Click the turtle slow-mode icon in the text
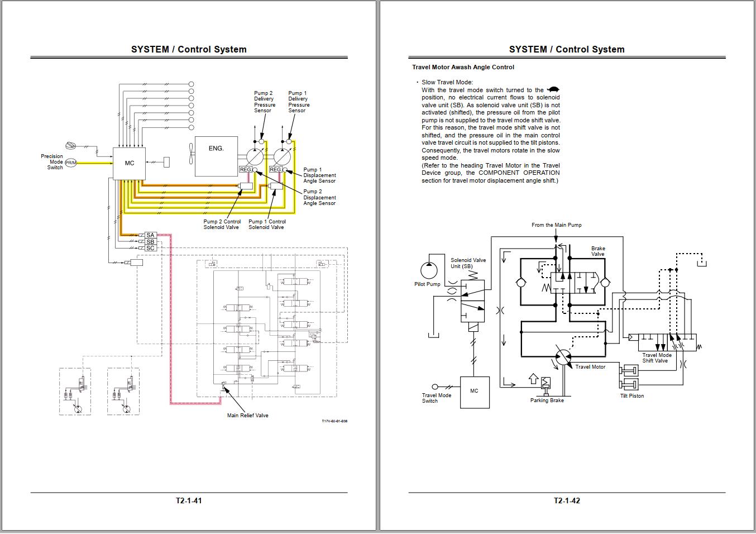756x534 pixels. (x=553, y=89)
